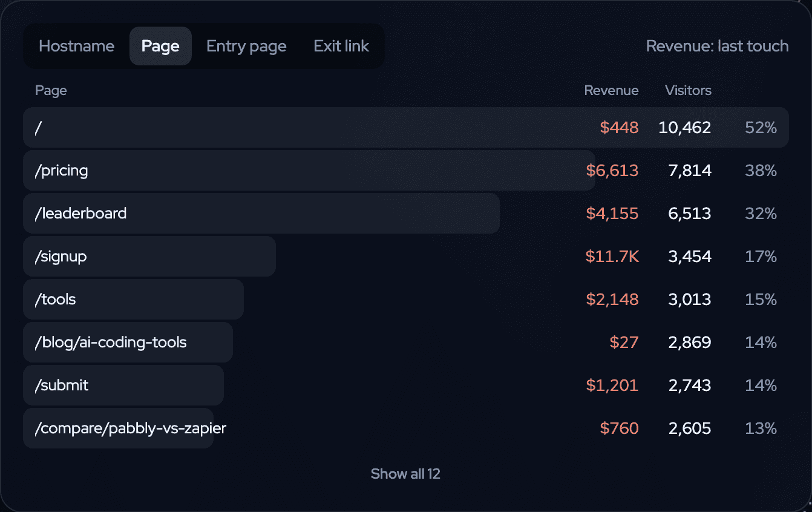Click the 13% share value
Viewport: 812px width, 512px height.
(x=761, y=428)
